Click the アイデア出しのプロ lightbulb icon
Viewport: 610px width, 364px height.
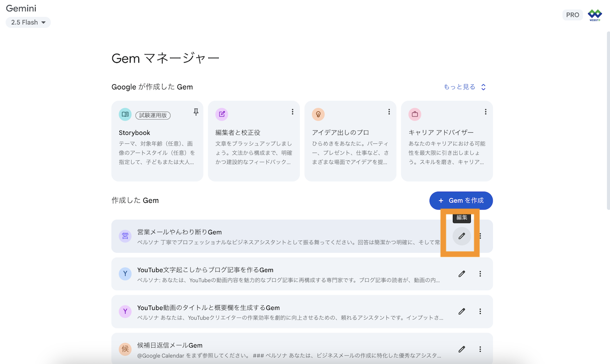pos(318,114)
